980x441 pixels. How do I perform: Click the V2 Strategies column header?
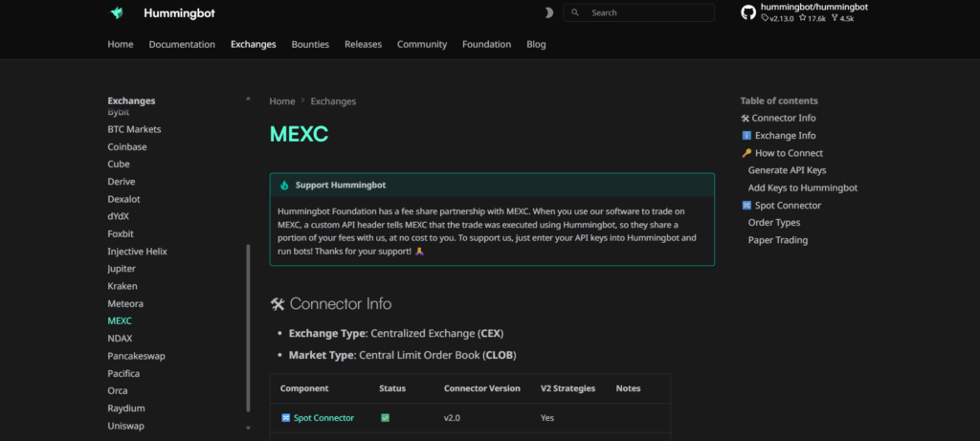(x=568, y=387)
